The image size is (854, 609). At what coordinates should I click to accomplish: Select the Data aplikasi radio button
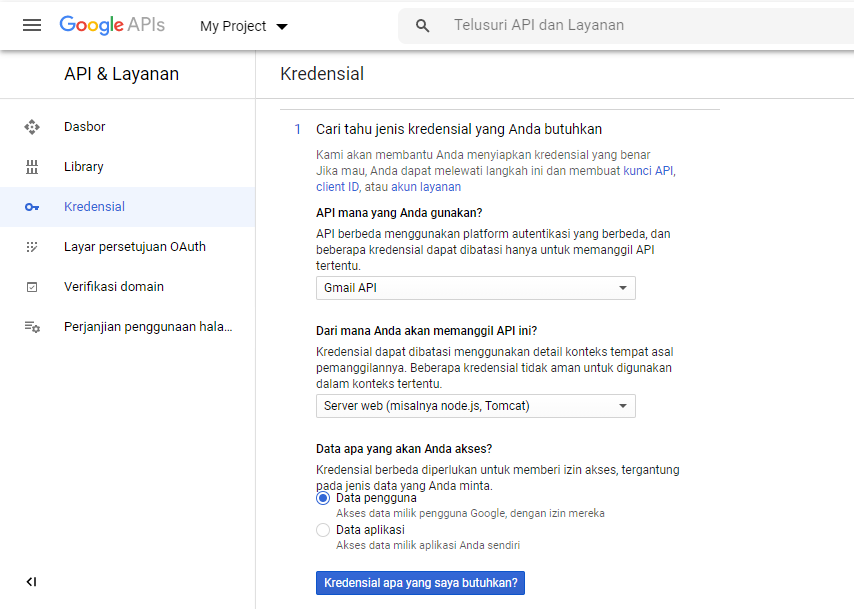[x=323, y=530]
